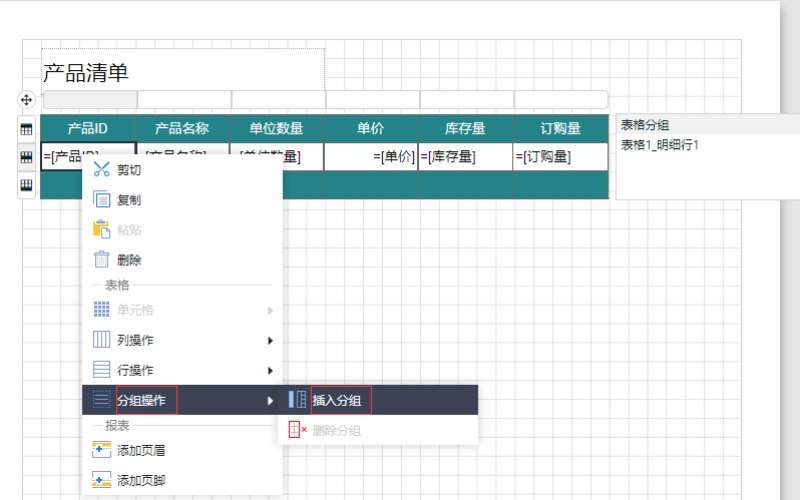Viewport: 800px width, 500px height.
Task: Select the 单价 header cell
Action: pyautogui.click(x=371, y=129)
